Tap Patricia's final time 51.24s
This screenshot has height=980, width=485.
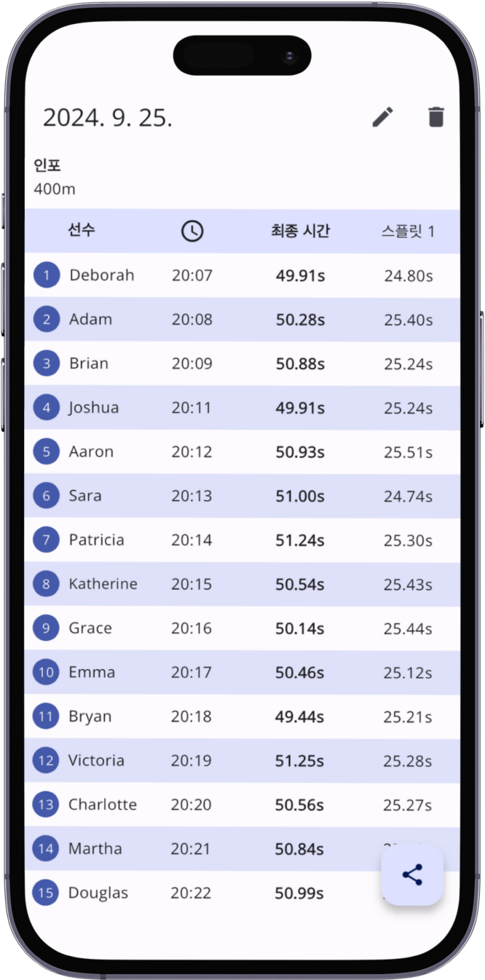click(300, 540)
